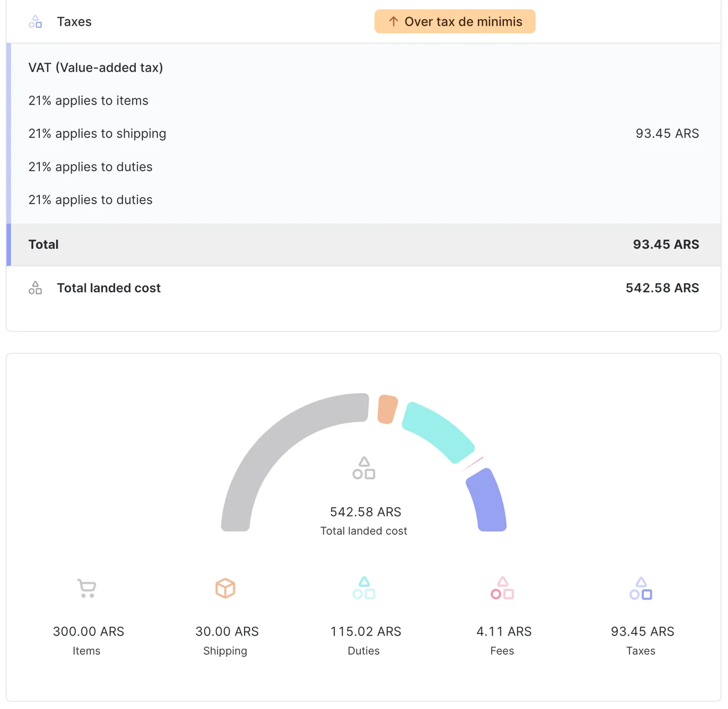728x709 pixels.
Task: Click the bold Total row label
Action: [44, 244]
